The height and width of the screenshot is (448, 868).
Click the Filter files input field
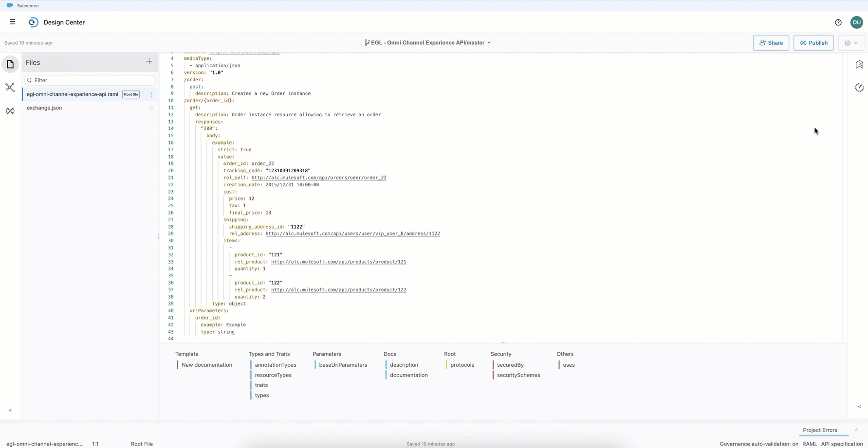(x=90, y=80)
